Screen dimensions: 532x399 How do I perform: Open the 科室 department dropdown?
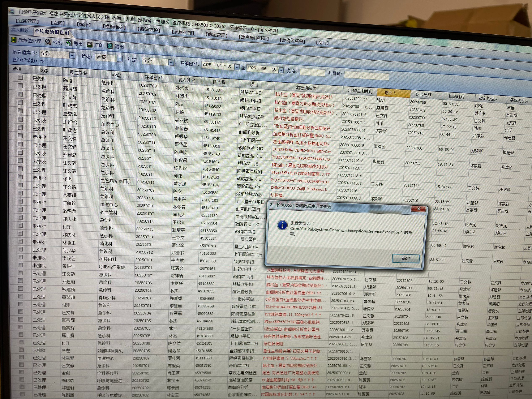(x=171, y=63)
